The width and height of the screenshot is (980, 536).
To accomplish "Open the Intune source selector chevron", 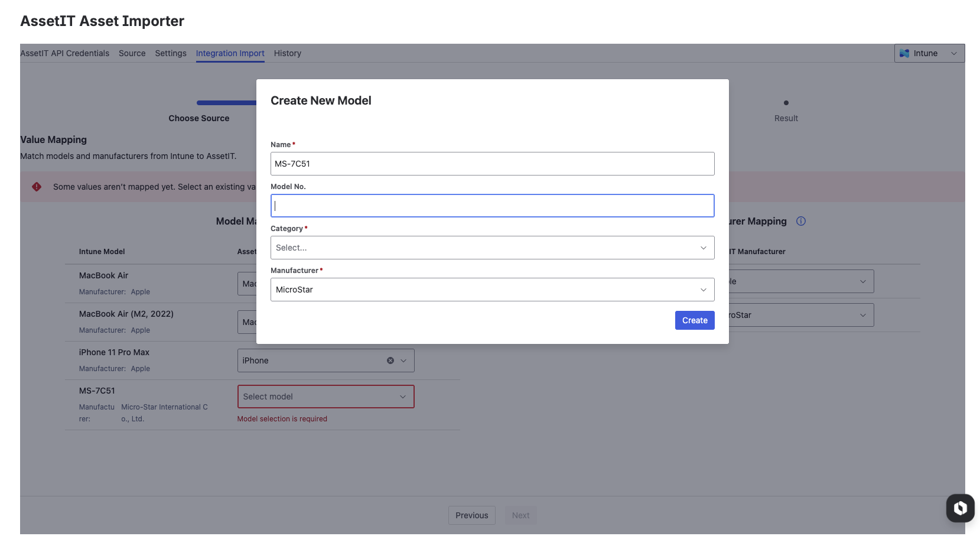I will (953, 53).
